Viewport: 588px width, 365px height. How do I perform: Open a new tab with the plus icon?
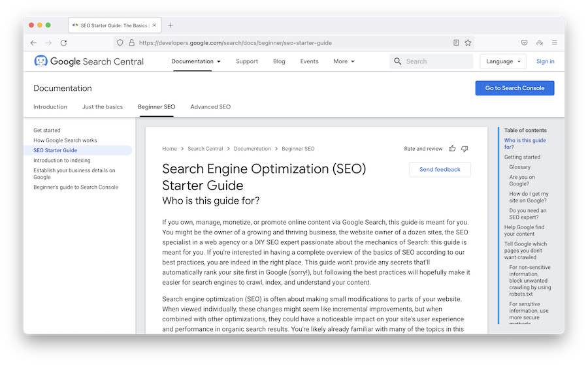171,25
